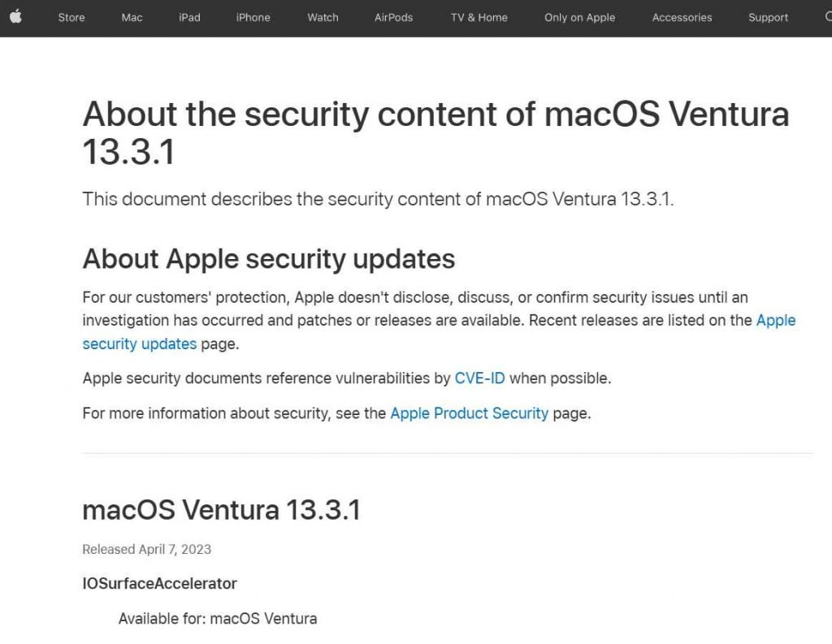Image resolution: width=832 pixels, height=644 pixels.
Task: Select iPhone in the navigation bar
Action: click(253, 18)
